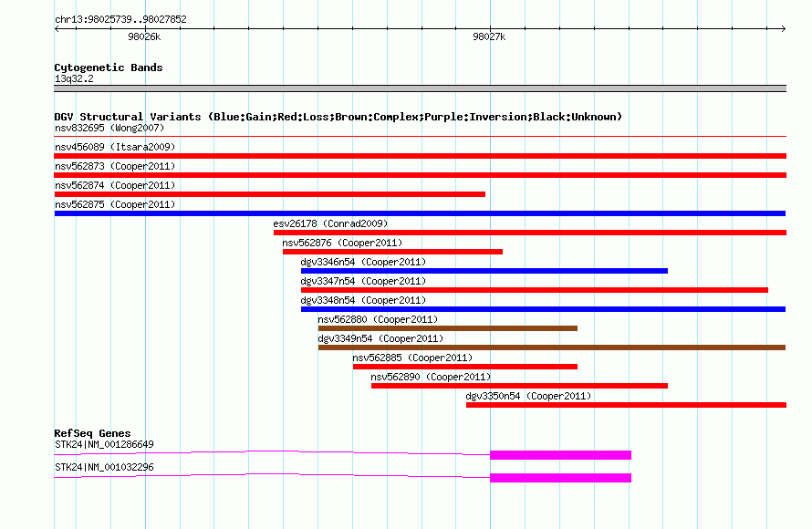Select the red nsv562873 loss bar
The width and height of the screenshot is (812, 529).
[x=420, y=175]
